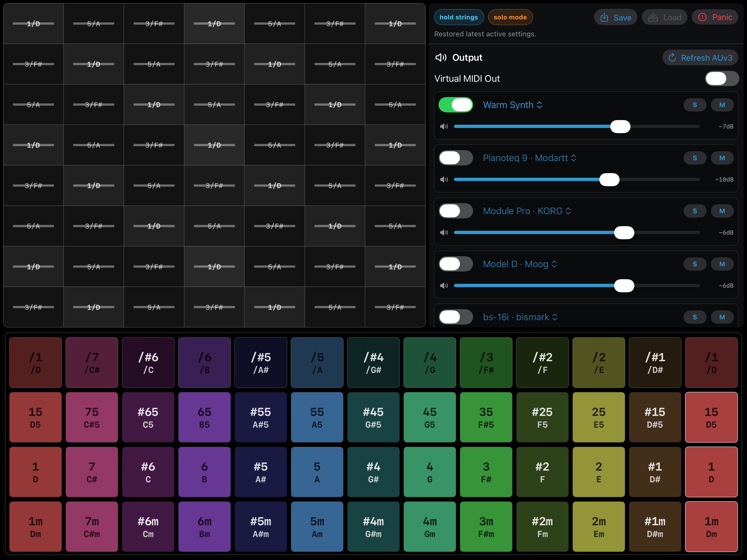Tap the 55 A5 chord pad

(x=317, y=417)
